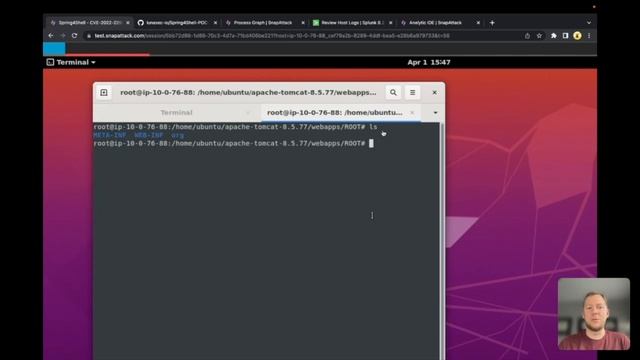Expand the browser tab search chevron
640x360 pixels.
(x=589, y=23)
